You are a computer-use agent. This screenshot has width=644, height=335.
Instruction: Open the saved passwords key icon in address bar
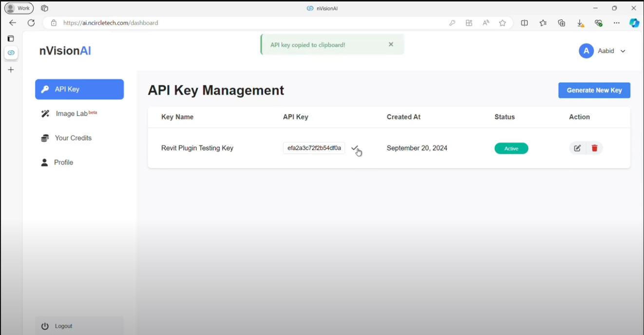pos(452,23)
